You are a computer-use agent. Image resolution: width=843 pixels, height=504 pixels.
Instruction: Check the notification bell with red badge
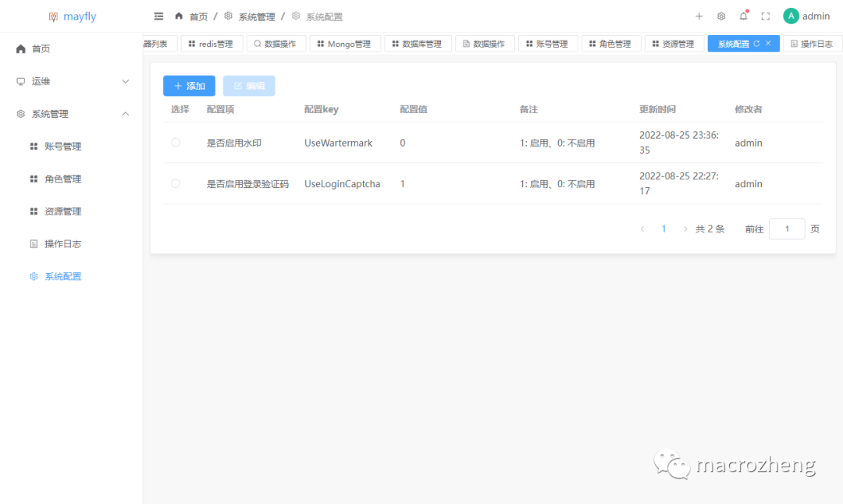point(742,16)
